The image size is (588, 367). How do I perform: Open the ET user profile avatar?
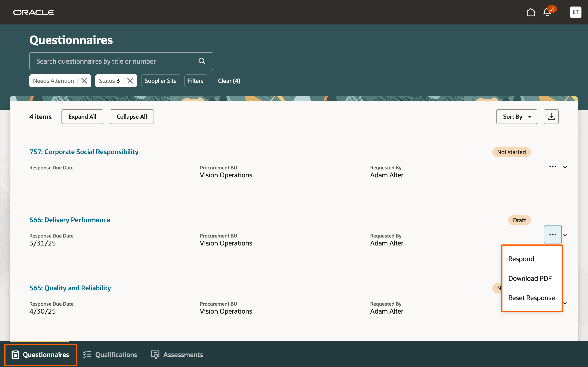coord(575,12)
